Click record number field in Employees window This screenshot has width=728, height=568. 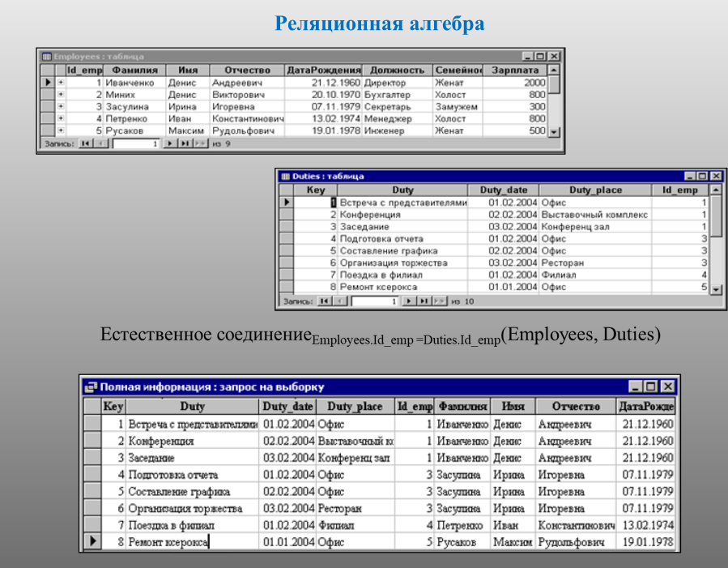136,143
